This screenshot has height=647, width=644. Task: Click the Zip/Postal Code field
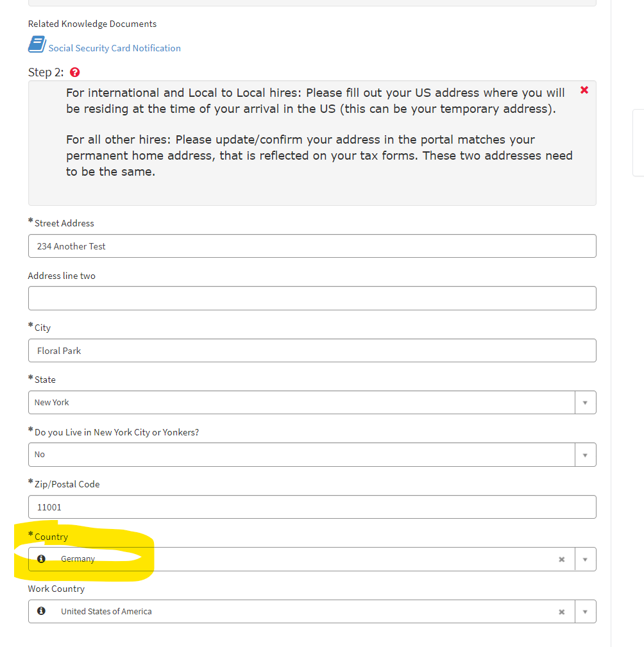312,507
